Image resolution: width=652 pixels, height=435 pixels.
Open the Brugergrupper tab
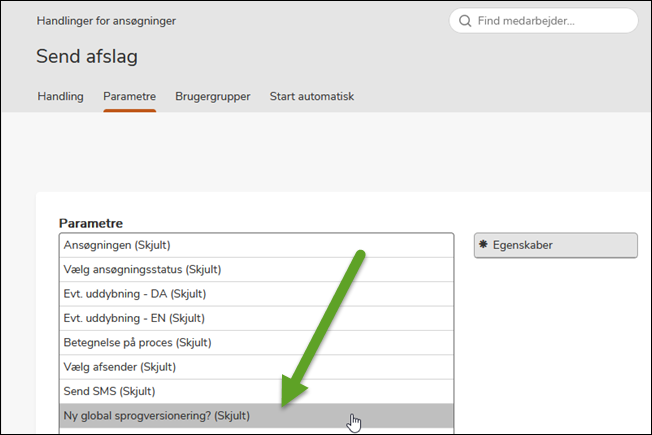click(212, 97)
